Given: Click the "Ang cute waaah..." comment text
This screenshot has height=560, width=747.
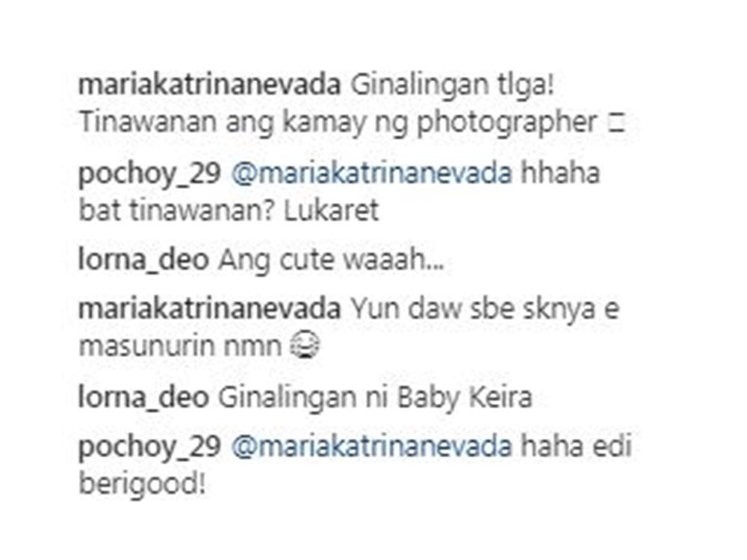Looking at the screenshot, I should pyautogui.click(x=331, y=261).
